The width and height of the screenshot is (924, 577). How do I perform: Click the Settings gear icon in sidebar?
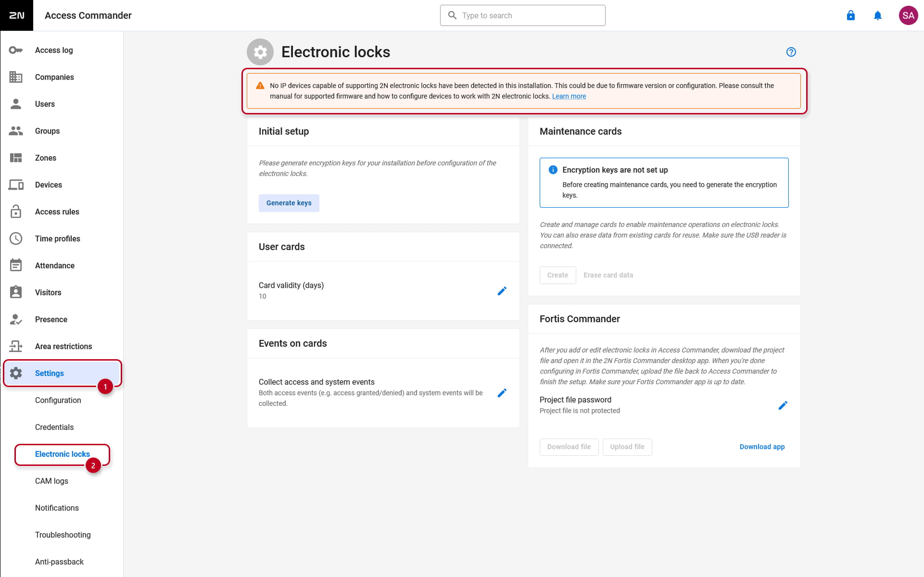16,373
